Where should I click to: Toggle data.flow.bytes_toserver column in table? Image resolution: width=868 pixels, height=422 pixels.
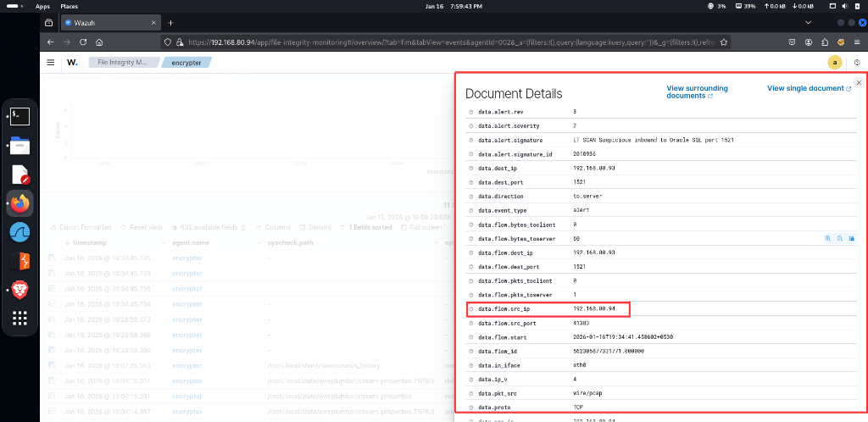click(851, 238)
